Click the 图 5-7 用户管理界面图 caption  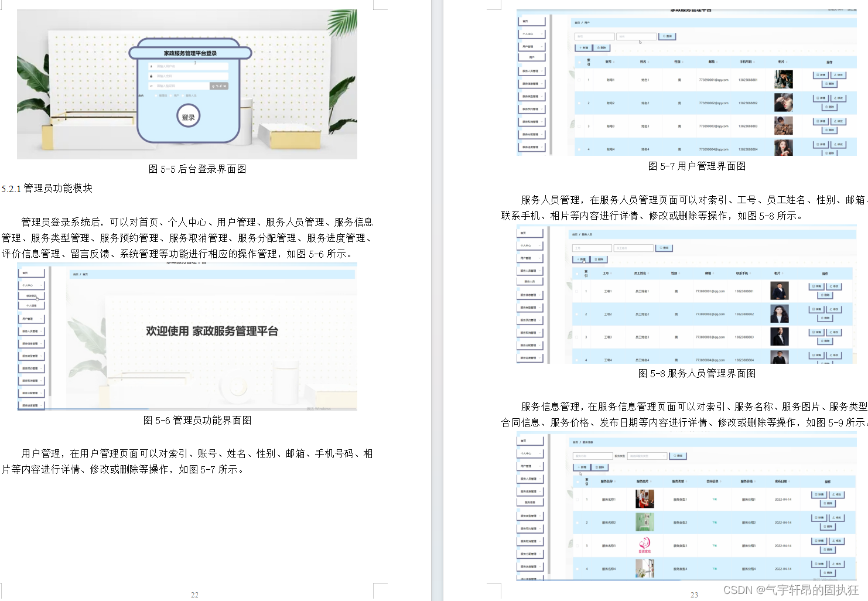click(697, 166)
